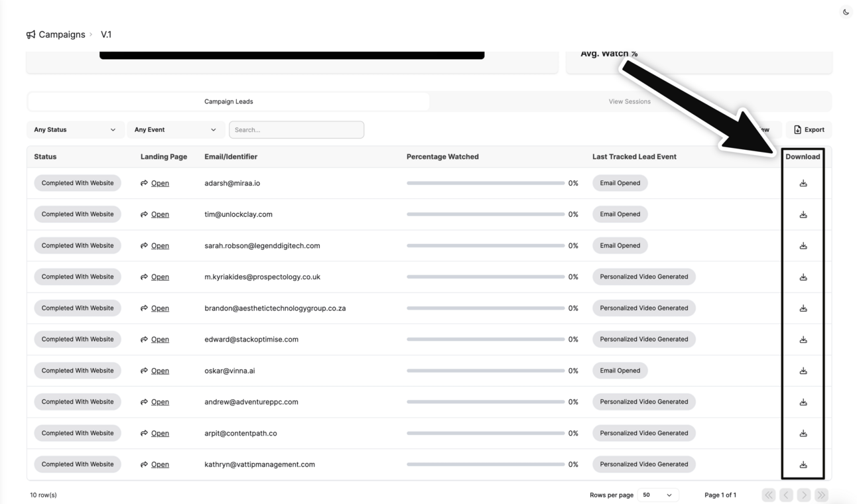Open landing page for arpit@contentpath.co
Screen dimensions: 857x504
155,433
